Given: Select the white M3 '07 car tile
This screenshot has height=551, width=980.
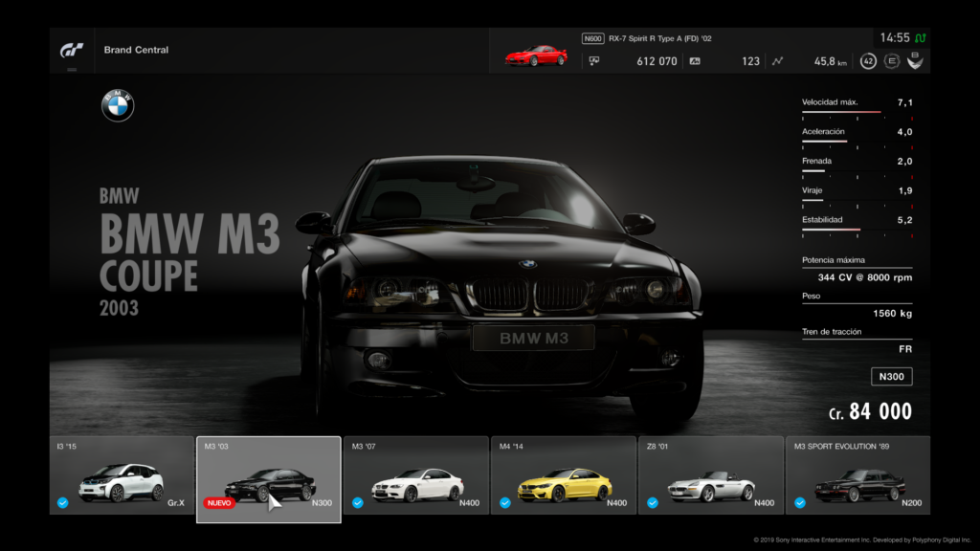Looking at the screenshot, I should click(x=415, y=480).
